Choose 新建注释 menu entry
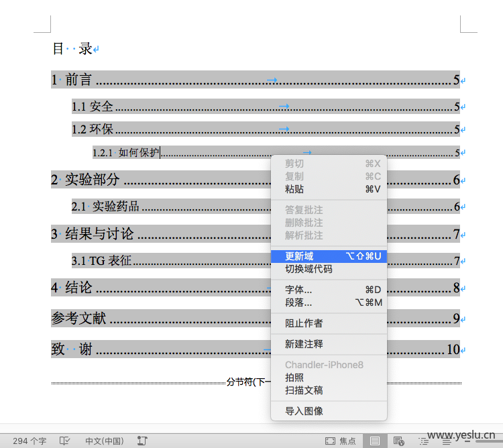This screenshot has width=503, height=448. click(x=329, y=344)
